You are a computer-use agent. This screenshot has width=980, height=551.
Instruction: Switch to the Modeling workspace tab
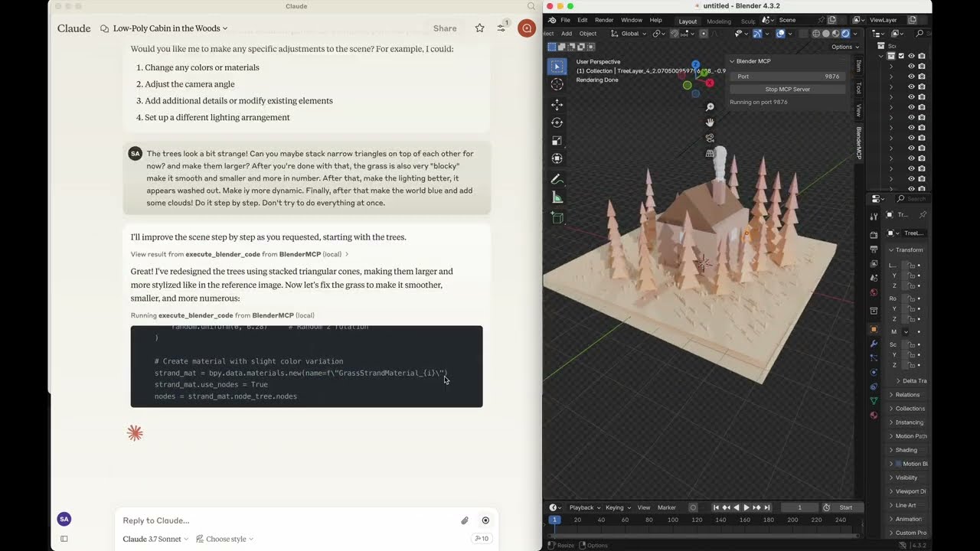point(719,21)
